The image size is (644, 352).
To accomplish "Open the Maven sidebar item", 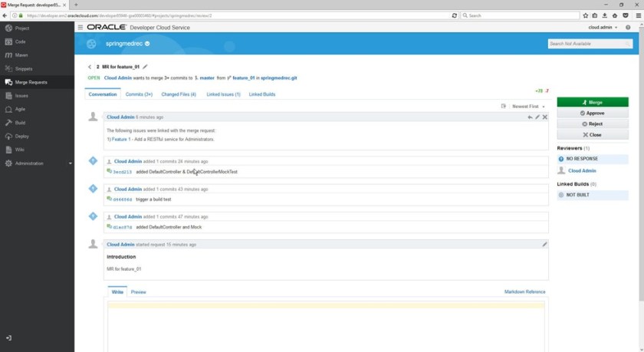I will 21,55.
